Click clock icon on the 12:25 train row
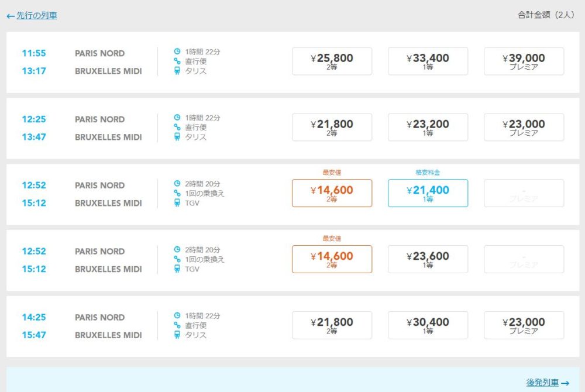The height and width of the screenshot is (392, 585). (x=177, y=118)
